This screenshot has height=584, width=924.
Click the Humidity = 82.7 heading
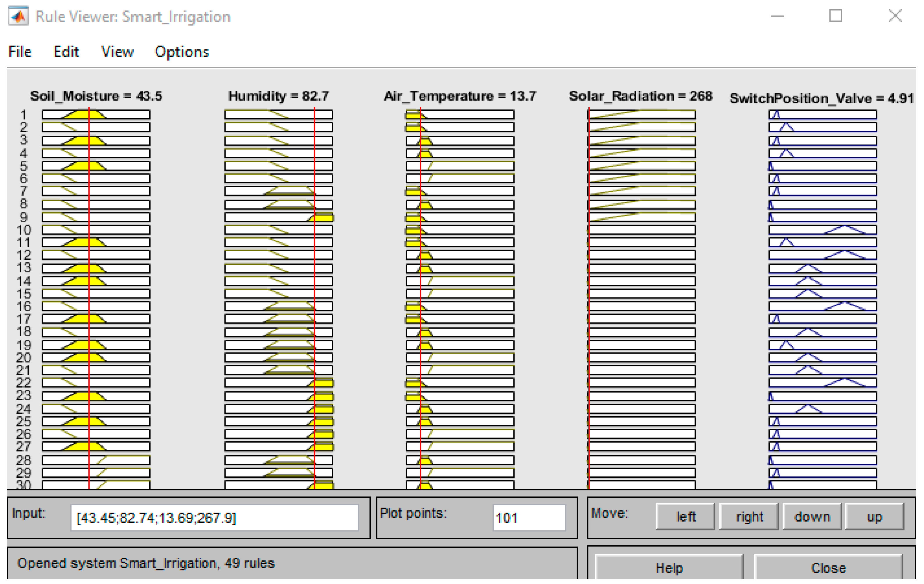pos(279,96)
